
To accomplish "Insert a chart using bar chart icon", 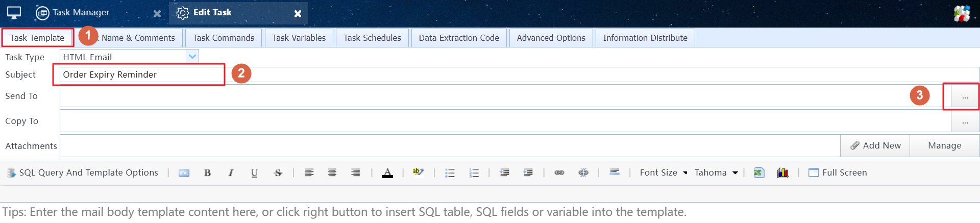I will coord(782,173).
